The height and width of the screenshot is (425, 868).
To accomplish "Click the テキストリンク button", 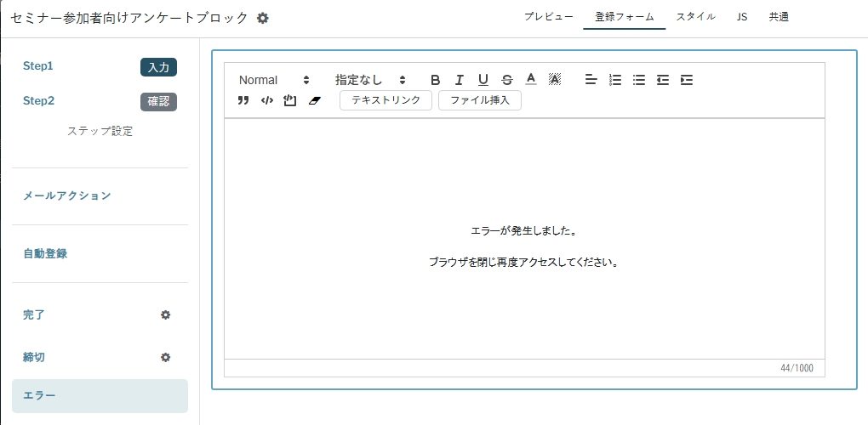I will tap(385, 100).
